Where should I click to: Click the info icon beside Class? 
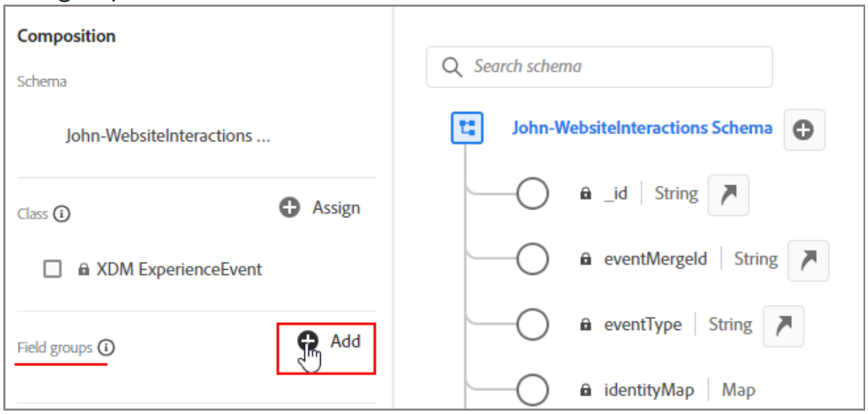click(x=62, y=214)
